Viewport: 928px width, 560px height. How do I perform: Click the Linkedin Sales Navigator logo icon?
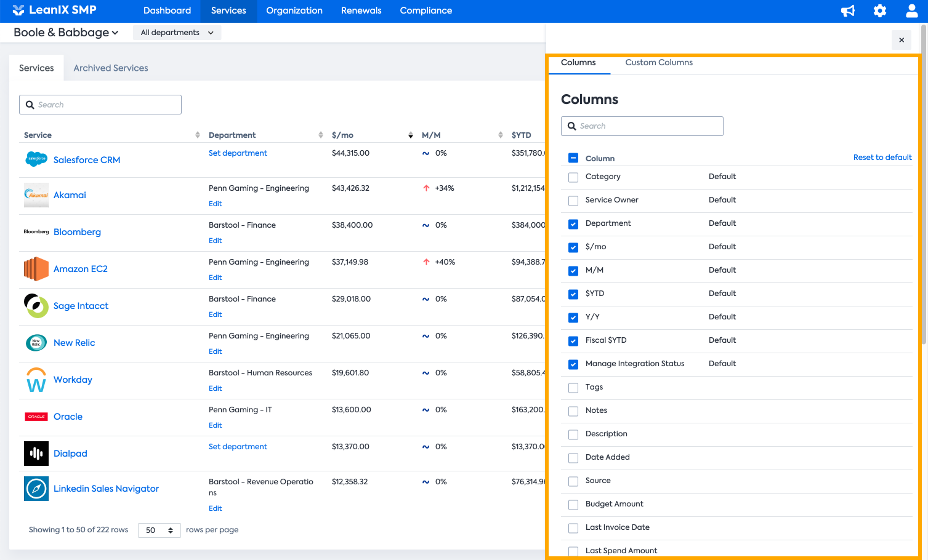coord(36,489)
